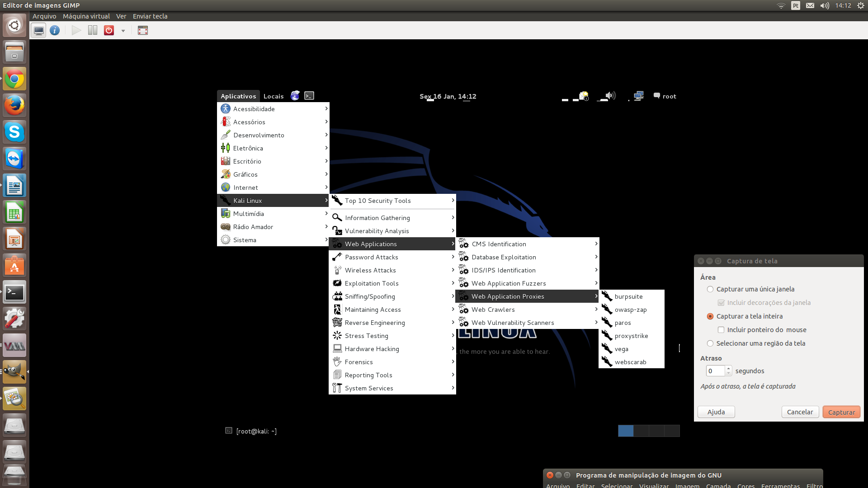Switch to first workspace in Kali pager
The height and width of the screenshot is (488, 868).
pyautogui.click(x=626, y=431)
